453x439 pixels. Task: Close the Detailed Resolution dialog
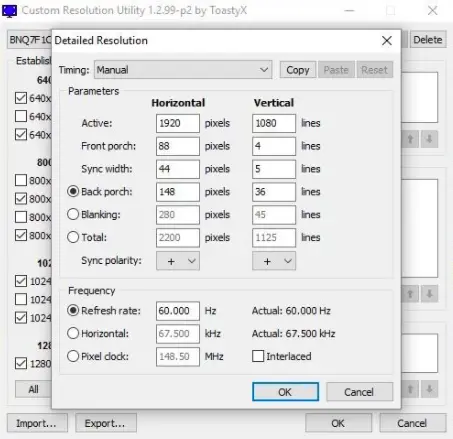pyautogui.click(x=386, y=41)
